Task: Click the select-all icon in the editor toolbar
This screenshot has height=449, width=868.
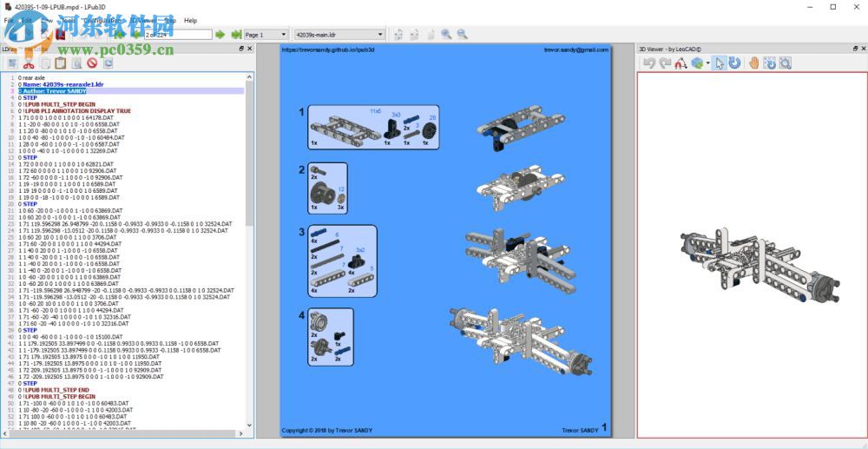Action: pos(12,63)
